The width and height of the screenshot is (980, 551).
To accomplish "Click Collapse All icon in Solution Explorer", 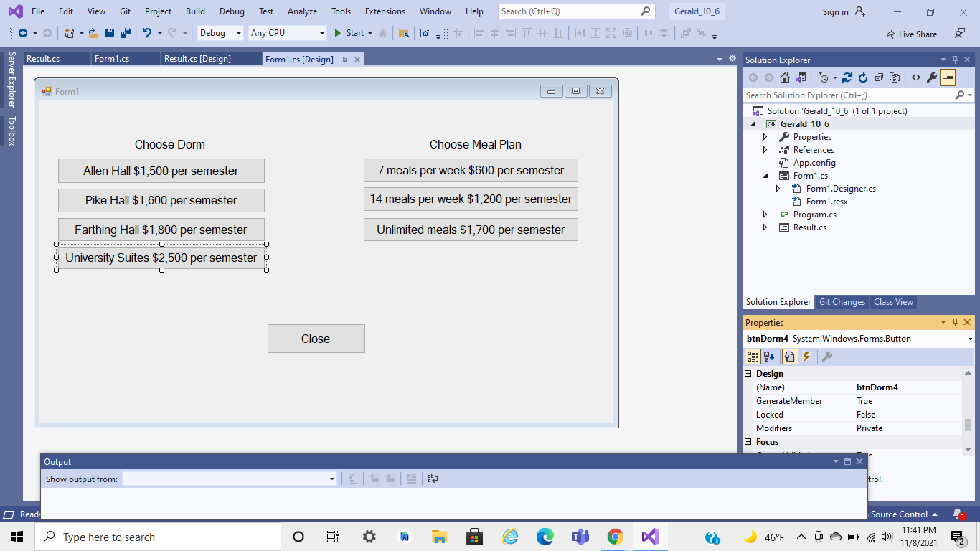I will 879,77.
